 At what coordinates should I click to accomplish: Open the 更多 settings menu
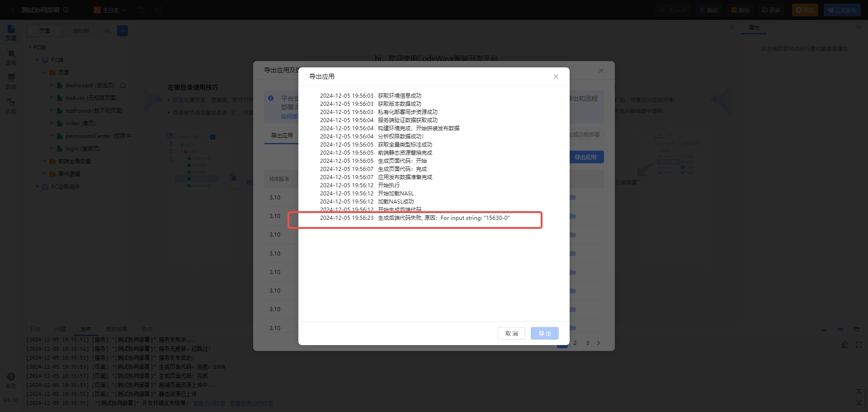(x=771, y=10)
